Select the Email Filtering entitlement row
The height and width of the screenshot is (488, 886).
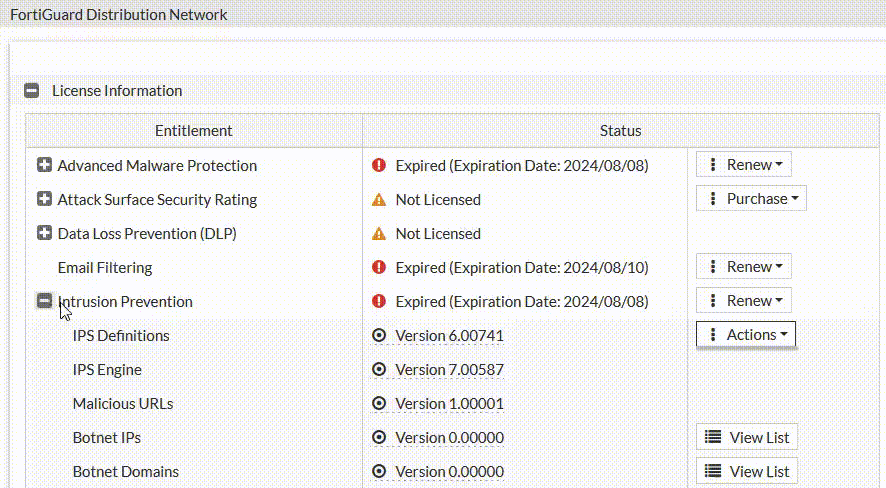[x=105, y=267]
